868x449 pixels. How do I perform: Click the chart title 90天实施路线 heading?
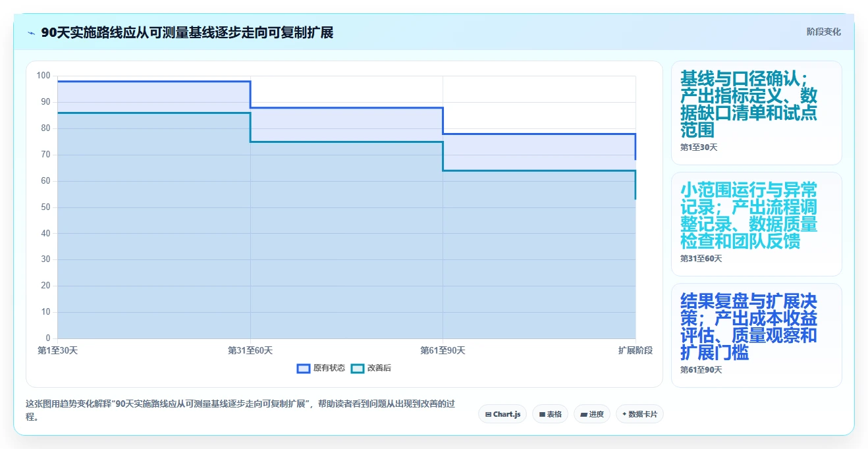(x=187, y=33)
